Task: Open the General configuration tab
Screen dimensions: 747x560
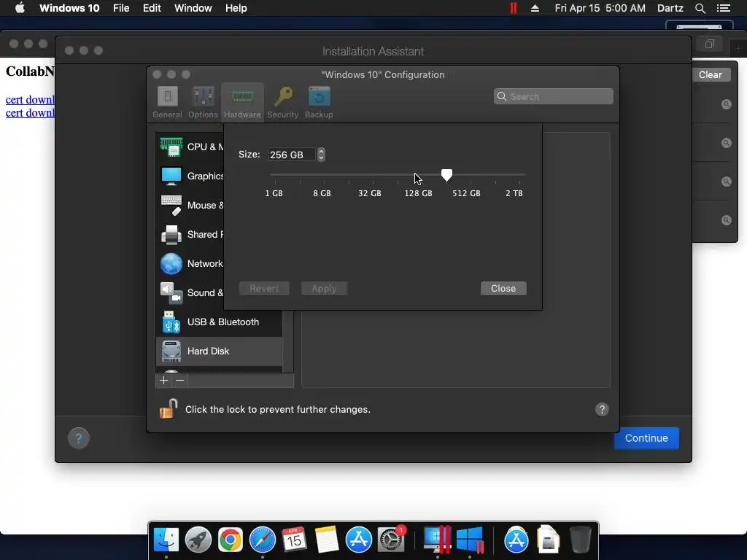Action: (167, 102)
